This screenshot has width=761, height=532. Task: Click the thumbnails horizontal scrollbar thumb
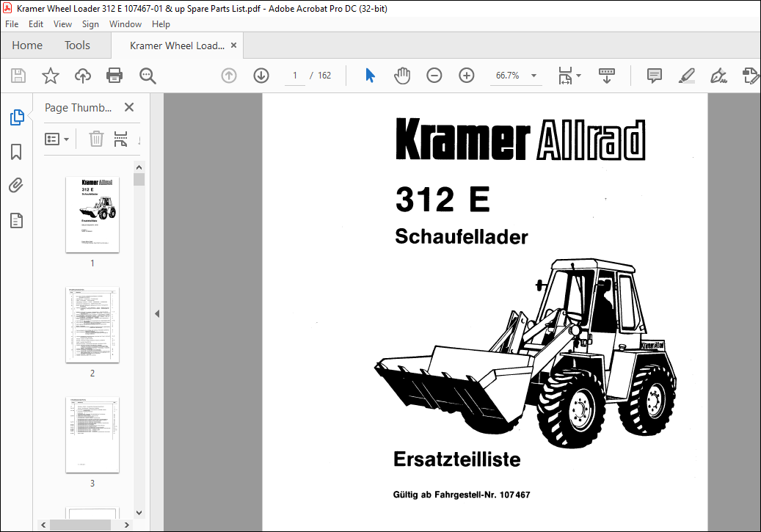81,525
